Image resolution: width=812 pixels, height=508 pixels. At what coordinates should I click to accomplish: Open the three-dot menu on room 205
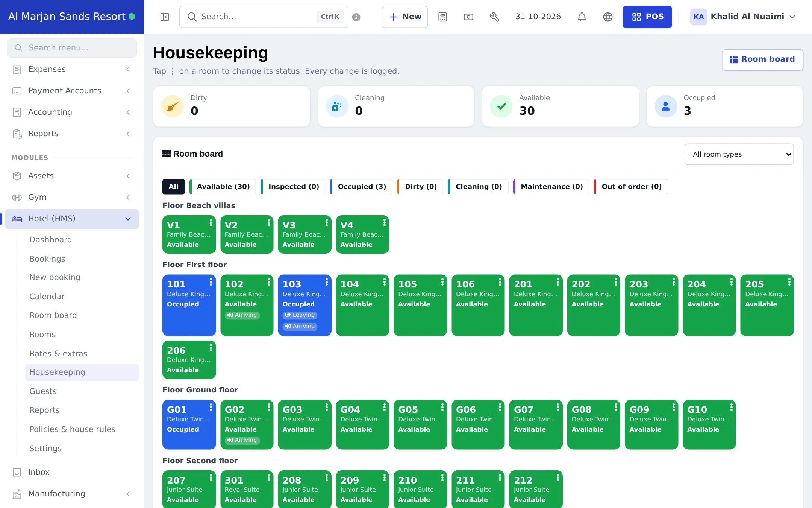tap(789, 281)
